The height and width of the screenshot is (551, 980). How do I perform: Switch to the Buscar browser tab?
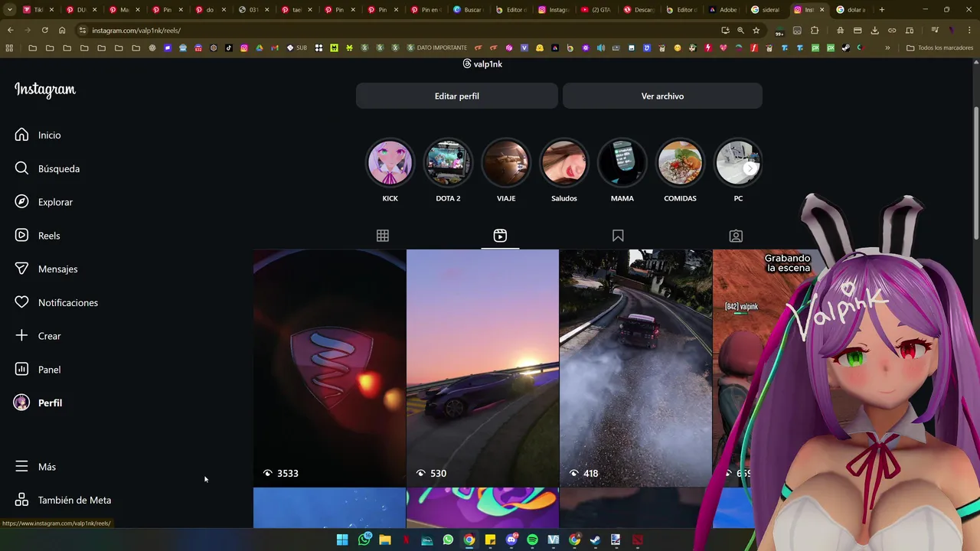469,10
